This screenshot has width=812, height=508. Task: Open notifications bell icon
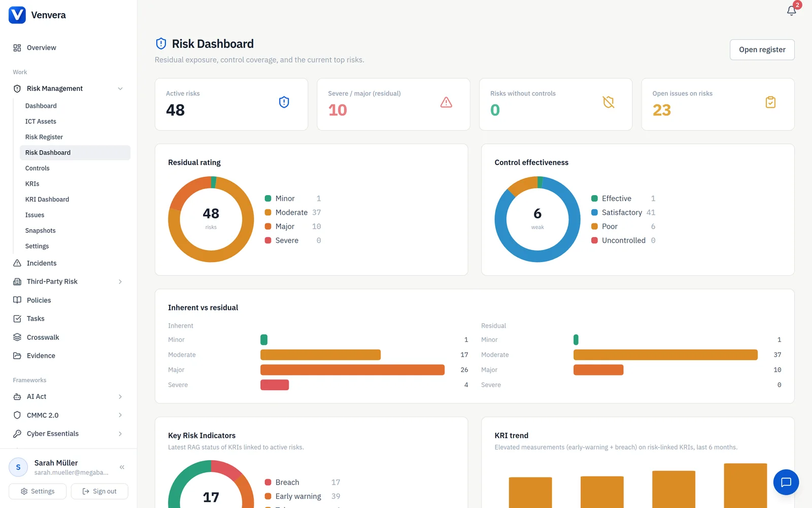click(791, 11)
